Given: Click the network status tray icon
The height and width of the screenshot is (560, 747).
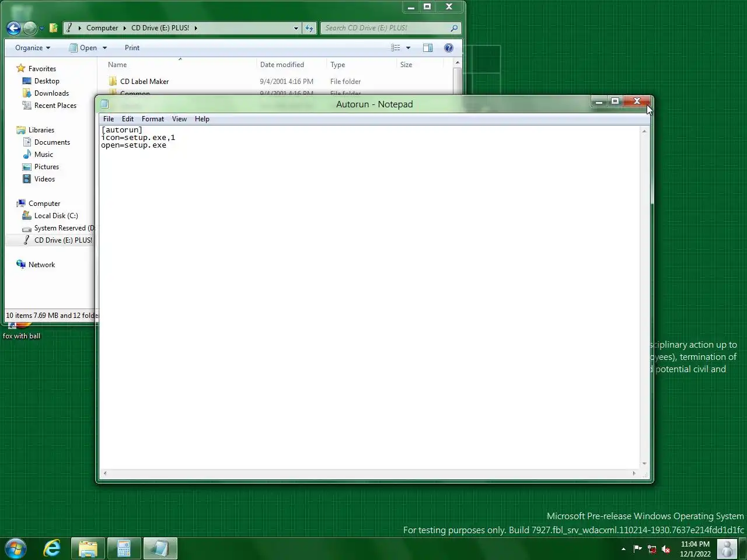Looking at the screenshot, I should coord(652,549).
